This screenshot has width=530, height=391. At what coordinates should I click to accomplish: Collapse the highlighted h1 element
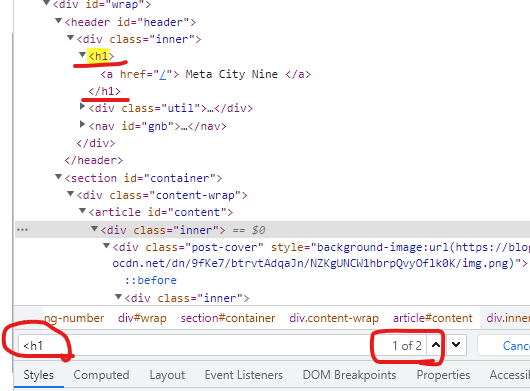pos(82,54)
